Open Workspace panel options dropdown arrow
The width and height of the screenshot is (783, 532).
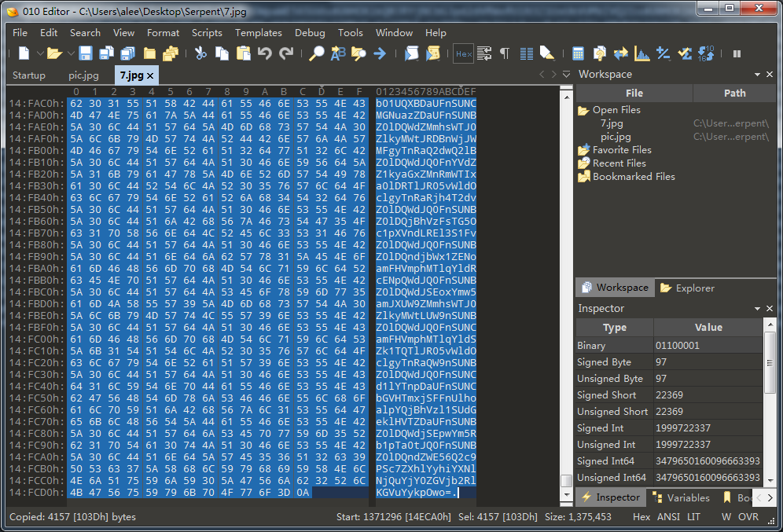tap(757, 75)
